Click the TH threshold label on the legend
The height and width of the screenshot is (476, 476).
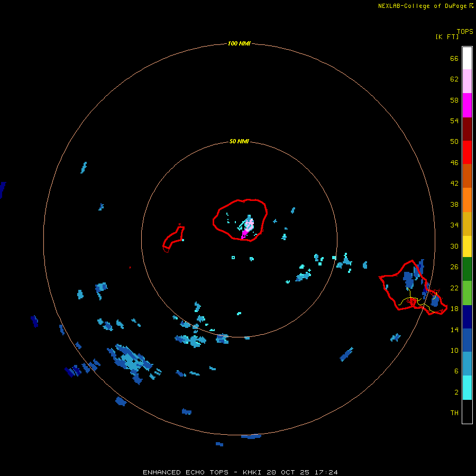454,413
